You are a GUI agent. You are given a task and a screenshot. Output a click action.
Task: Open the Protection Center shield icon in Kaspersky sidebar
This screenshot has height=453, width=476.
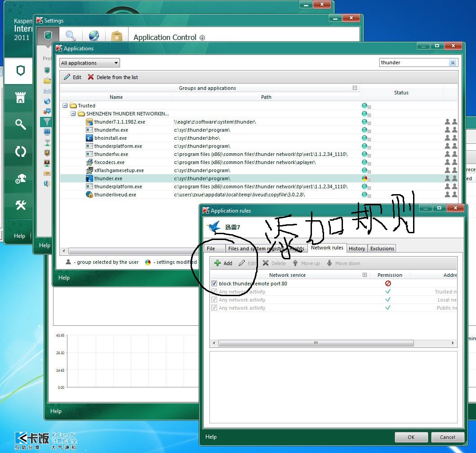coord(20,71)
